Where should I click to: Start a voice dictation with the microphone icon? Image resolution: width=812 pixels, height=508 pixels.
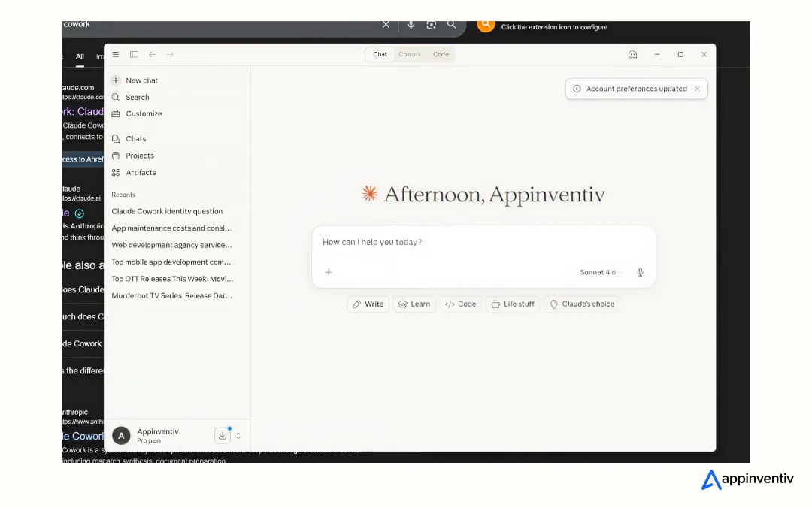click(x=640, y=272)
